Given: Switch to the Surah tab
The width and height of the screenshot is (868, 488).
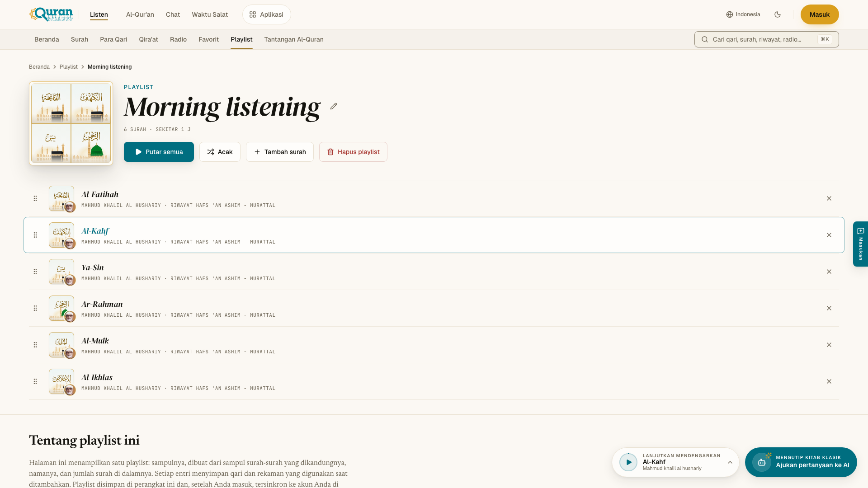Looking at the screenshot, I should (x=80, y=39).
